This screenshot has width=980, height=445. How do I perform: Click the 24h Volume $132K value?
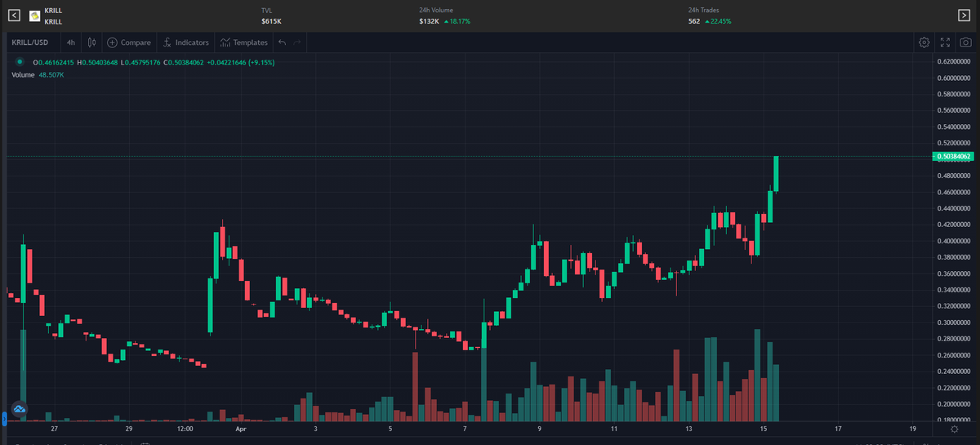(x=429, y=21)
